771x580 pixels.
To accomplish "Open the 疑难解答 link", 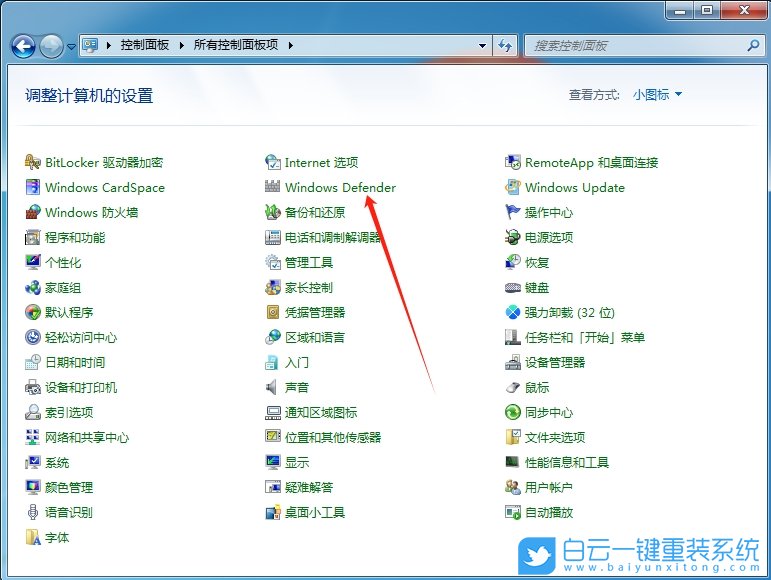I will tap(309, 487).
